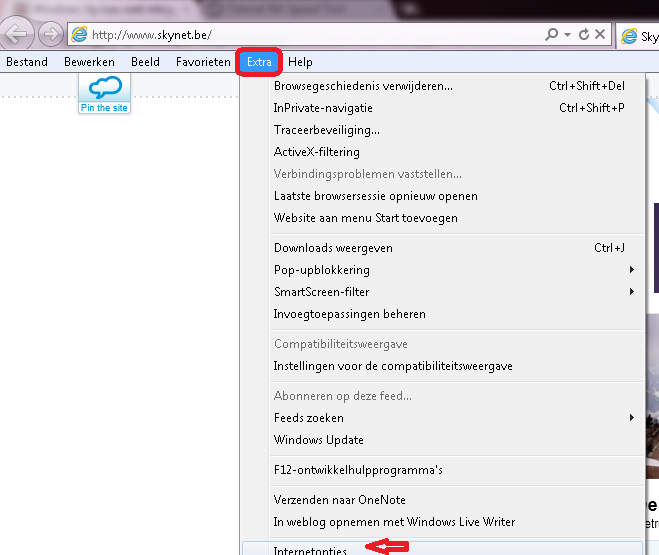This screenshot has width=659, height=555.
Task: Open Invoegtoepassingen beheren
Action: tap(443, 314)
